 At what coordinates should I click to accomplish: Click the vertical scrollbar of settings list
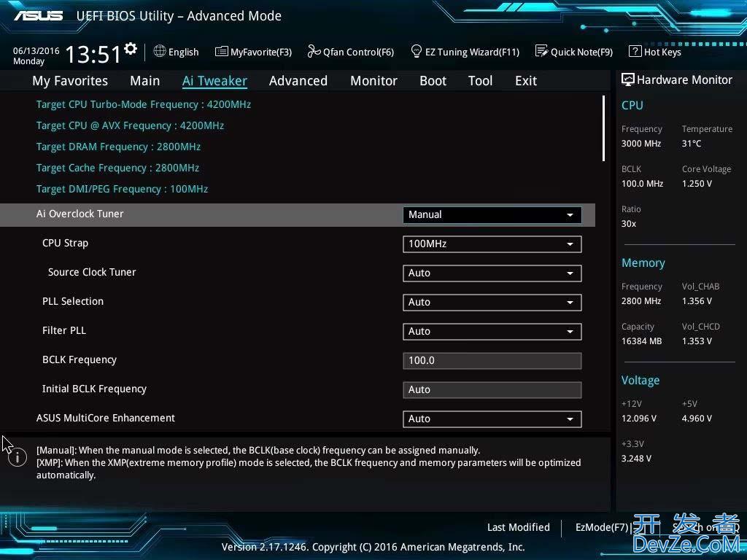pyautogui.click(x=603, y=128)
